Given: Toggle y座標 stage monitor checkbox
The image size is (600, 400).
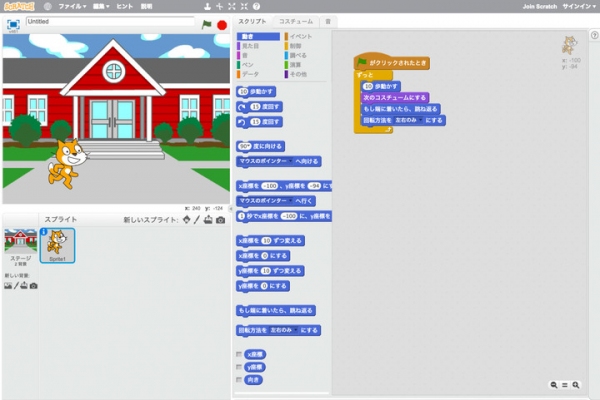Looking at the screenshot, I should pyautogui.click(x=239, y=367).
